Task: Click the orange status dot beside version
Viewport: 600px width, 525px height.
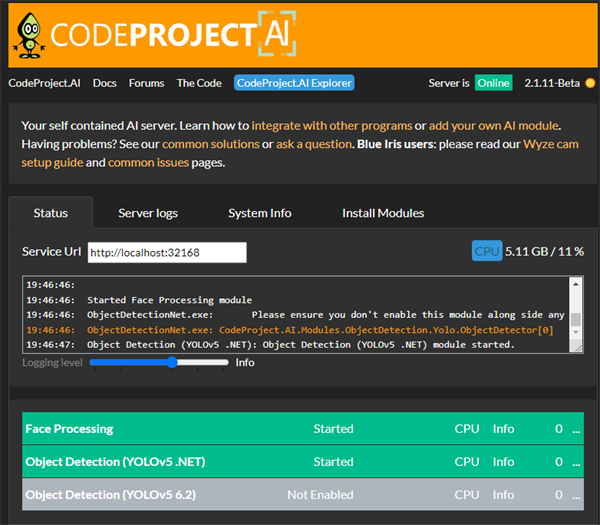Action: click(590, 83)
